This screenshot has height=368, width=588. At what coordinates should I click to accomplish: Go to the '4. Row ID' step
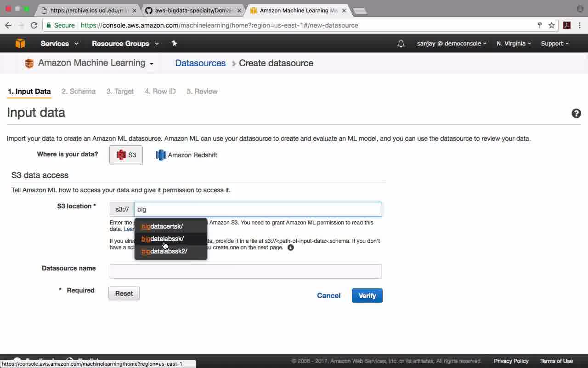click(x=160, y=91)
